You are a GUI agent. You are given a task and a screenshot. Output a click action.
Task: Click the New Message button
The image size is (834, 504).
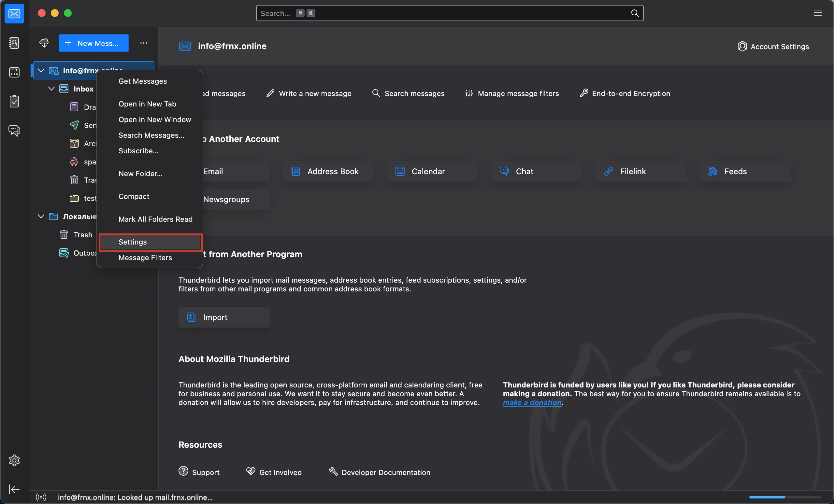click(94, 43)
